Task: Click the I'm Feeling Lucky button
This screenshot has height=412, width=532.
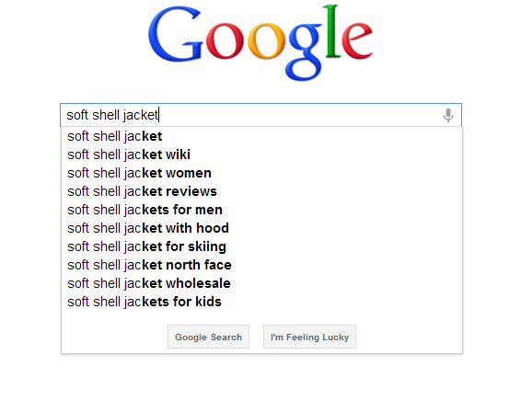Action: pyautogui.click(x=309, y=337)
